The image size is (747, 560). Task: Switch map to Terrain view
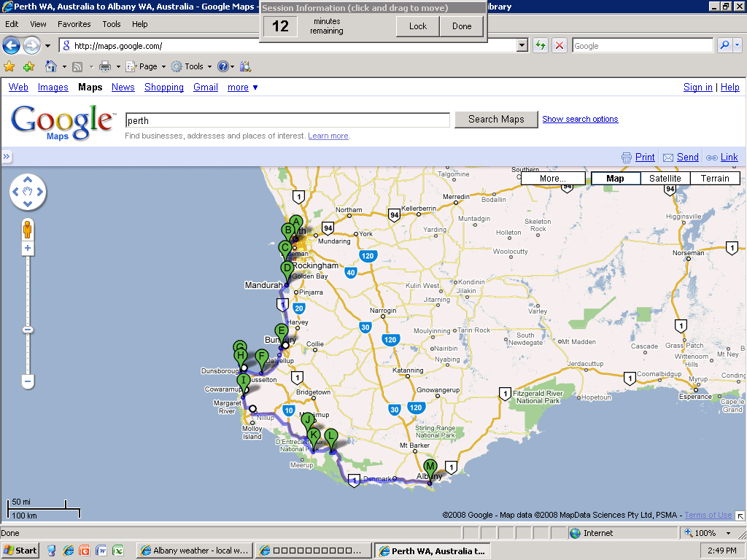714,178
